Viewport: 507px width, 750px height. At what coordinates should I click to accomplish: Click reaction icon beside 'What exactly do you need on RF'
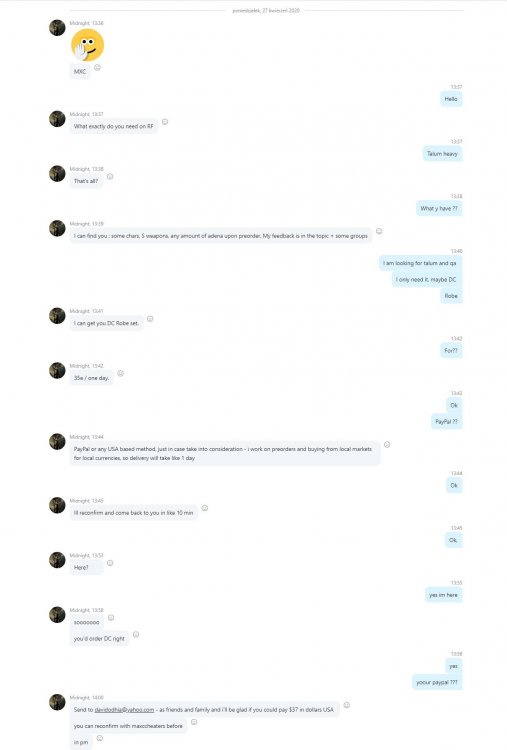point(165,122)
